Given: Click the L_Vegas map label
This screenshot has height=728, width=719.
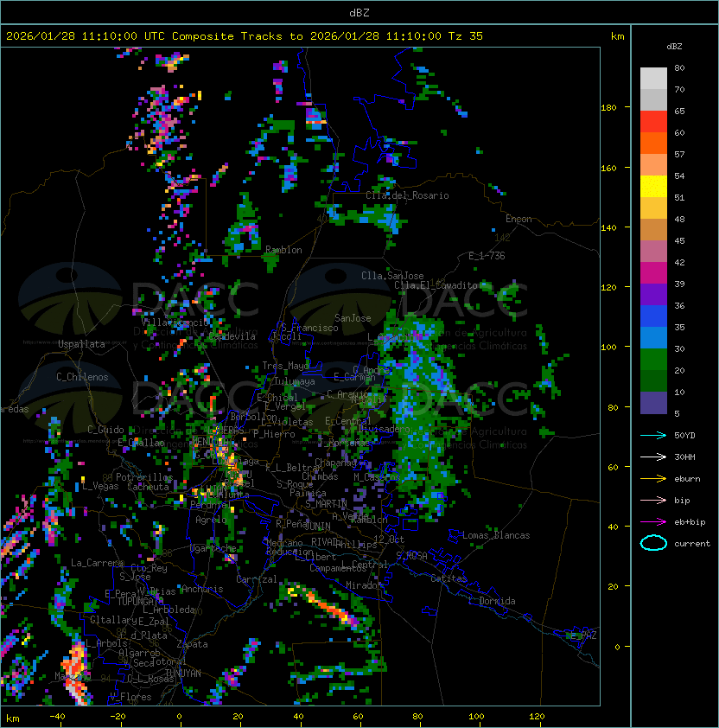Looking at the screenshot, I should point(100,486).
